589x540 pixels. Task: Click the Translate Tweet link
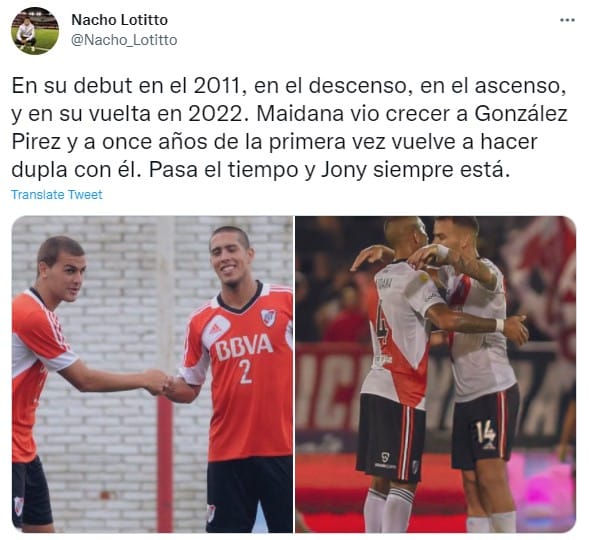[57, 195]
